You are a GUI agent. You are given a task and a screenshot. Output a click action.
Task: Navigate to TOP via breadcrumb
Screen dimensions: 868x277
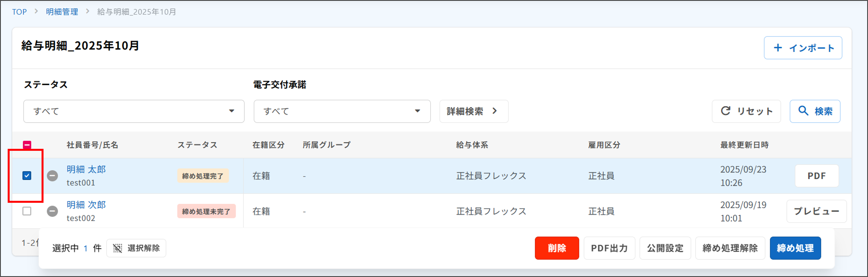(19, 11)
